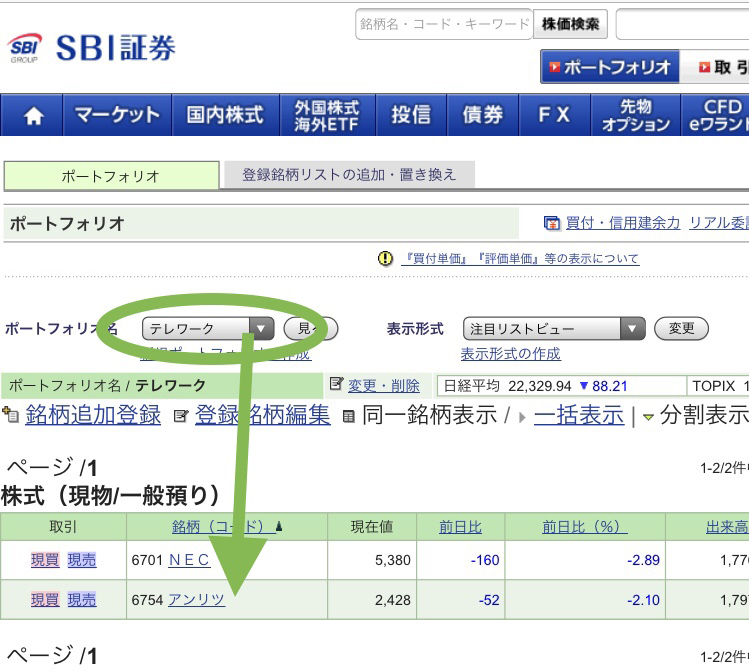Click the blue ポートフォリオ header button
749x672 pixels.
[x=610, y=67]
